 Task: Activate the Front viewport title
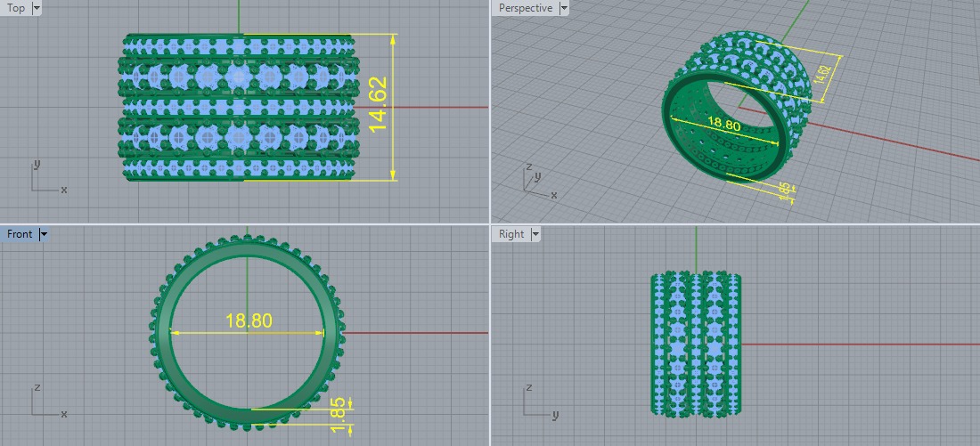pos(20,234)
